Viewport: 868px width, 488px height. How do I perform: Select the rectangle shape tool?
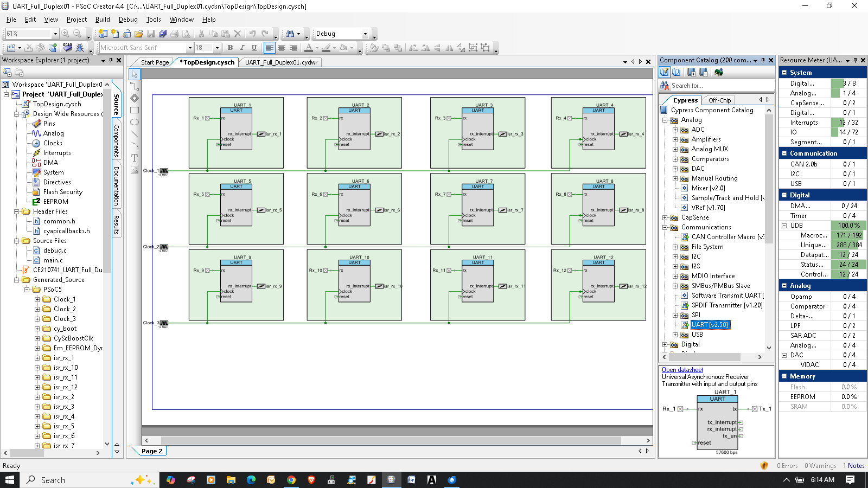tap(135, 110)
